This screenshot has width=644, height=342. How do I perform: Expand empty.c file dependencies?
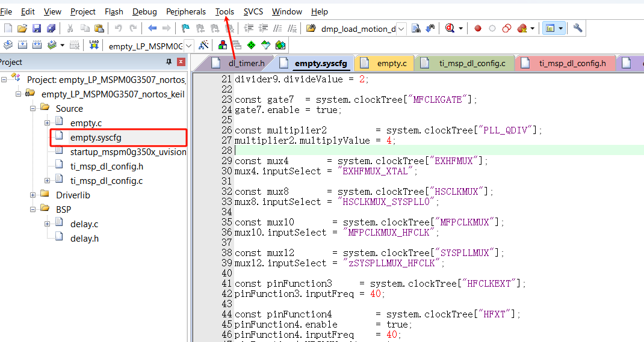(47, 123)
